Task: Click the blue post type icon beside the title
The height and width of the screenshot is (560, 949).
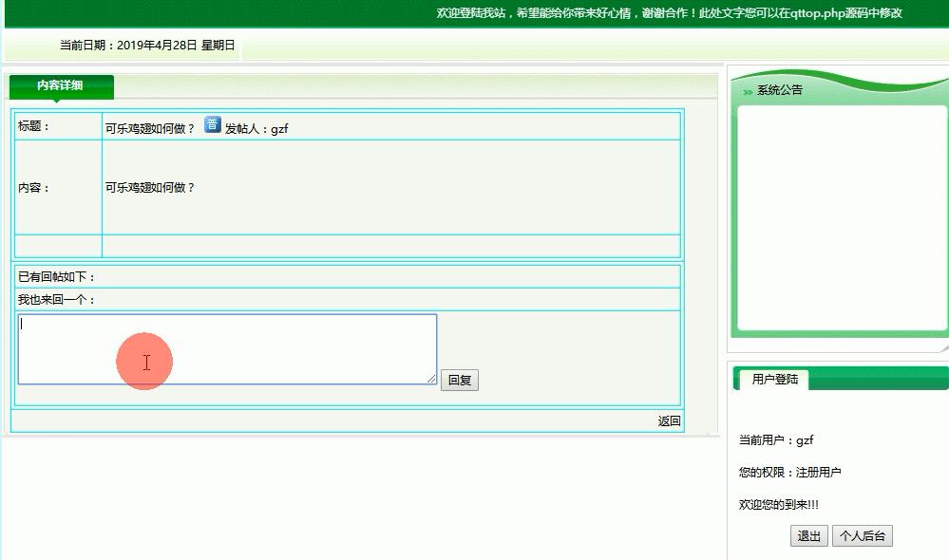Action: coord(213,125)
